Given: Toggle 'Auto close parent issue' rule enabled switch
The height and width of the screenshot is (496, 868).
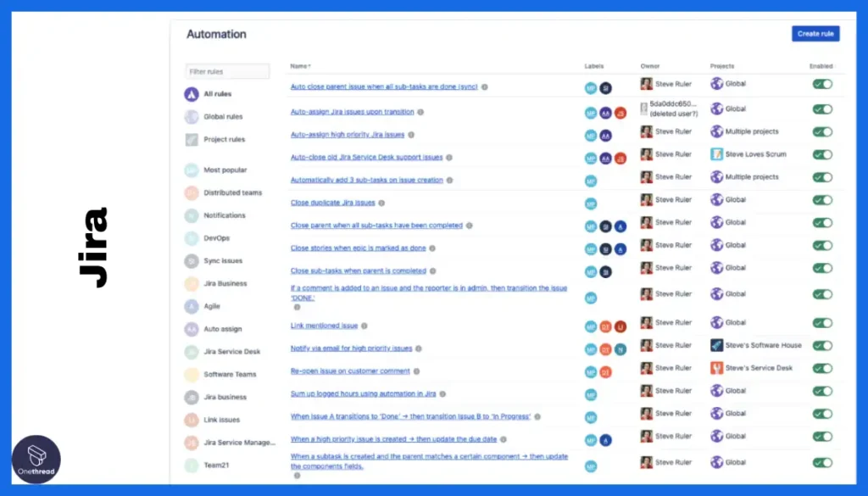Looking at the screenshot, I should (822, 84).
